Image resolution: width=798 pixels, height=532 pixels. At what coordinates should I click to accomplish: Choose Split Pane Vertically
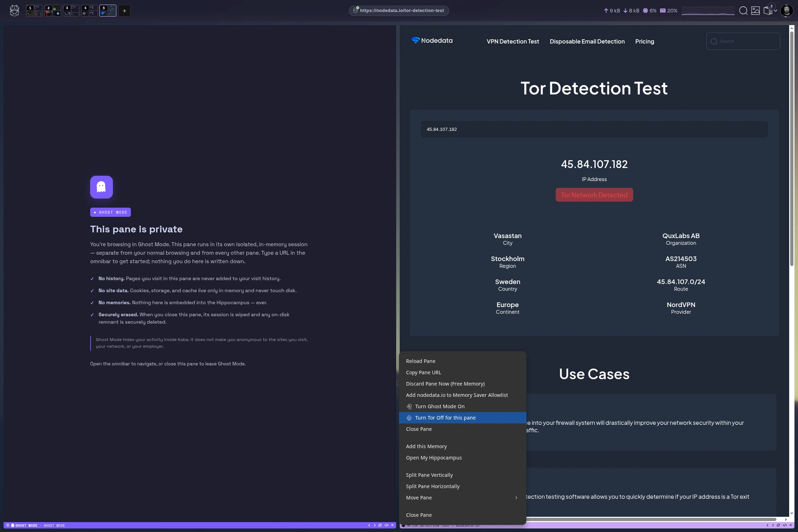coord(463,475)
